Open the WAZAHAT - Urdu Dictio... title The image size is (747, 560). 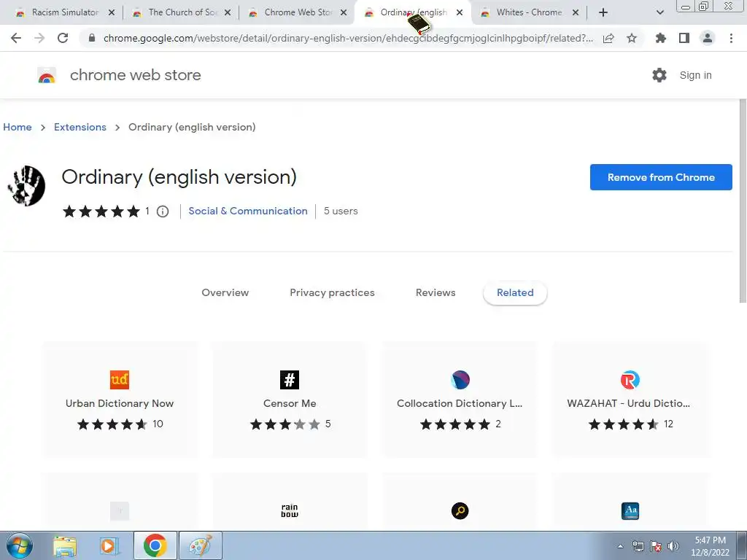628,403
